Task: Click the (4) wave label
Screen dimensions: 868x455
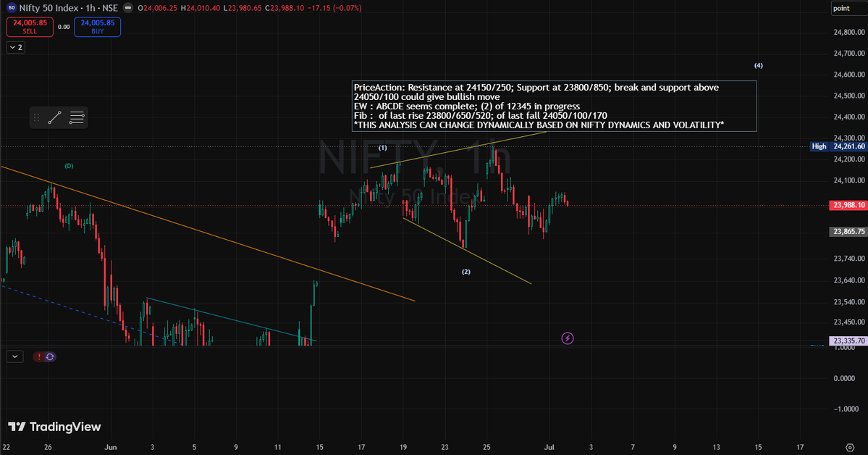Action: [759, 65]
